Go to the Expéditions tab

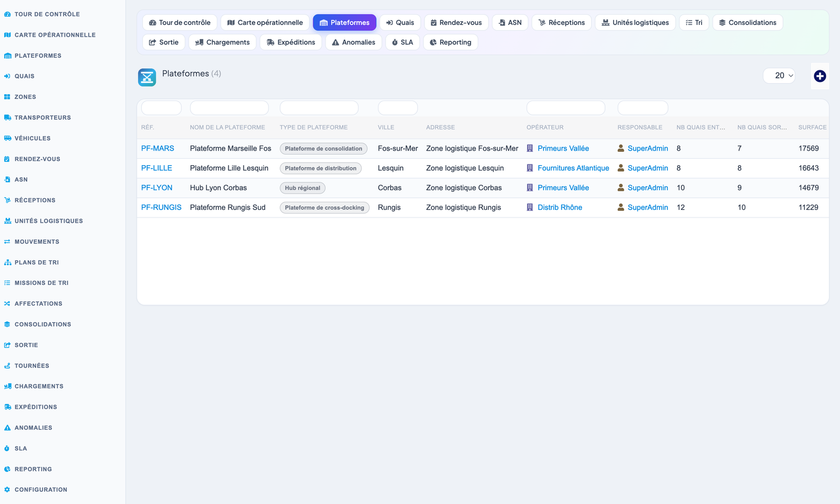291,42
